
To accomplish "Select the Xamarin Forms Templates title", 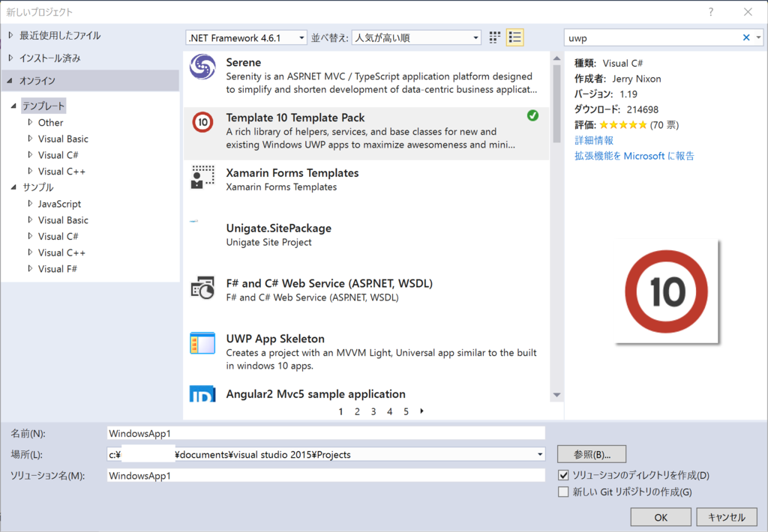I will coord(292,173).
